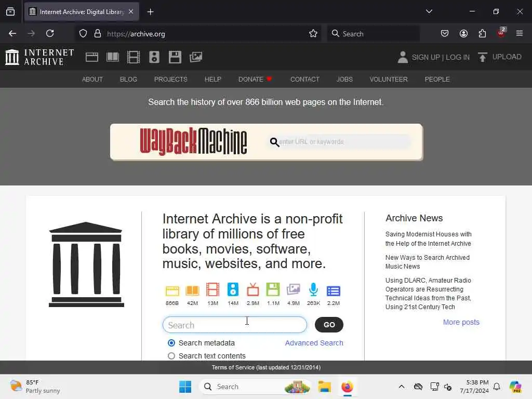
Task: Click the UPLOAD text link
Action: [x=507, y=57]
